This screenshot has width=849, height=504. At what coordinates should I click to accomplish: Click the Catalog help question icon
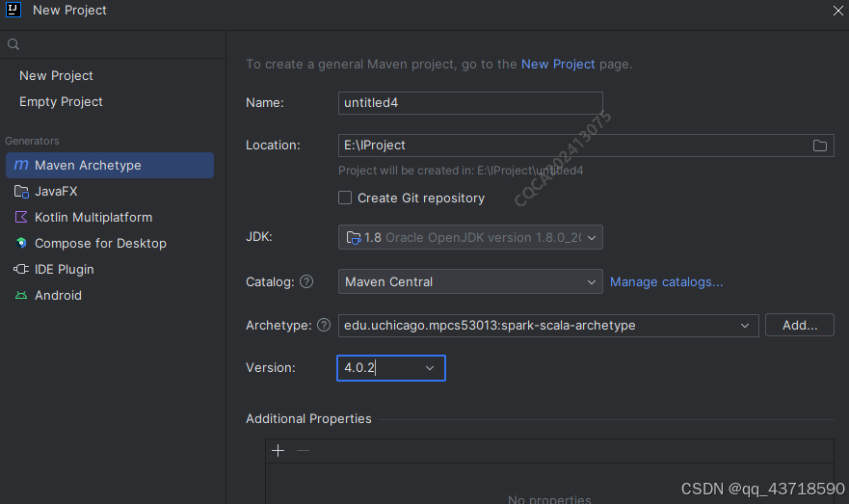(x=306, y=282)
